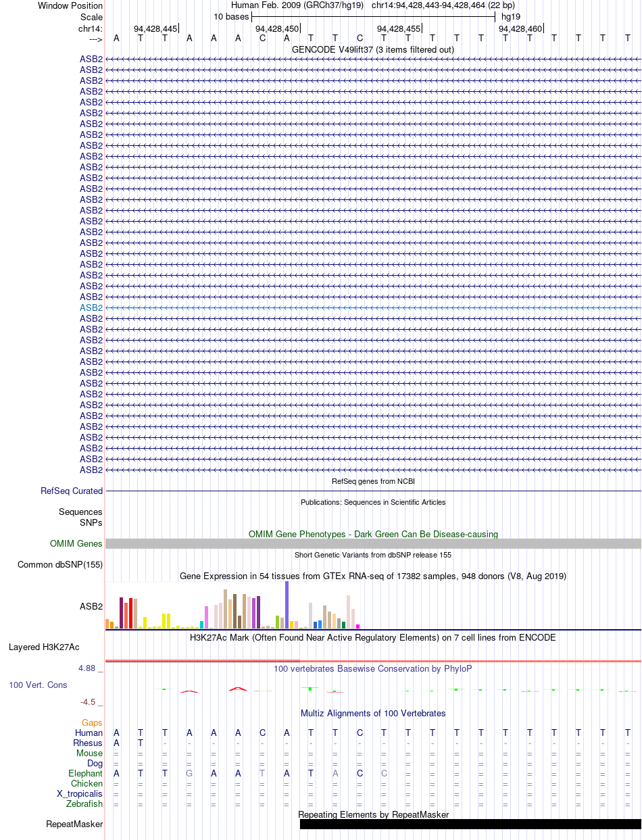Click the 94,428,460 coordinate on the ruler
The image size is (642, 840).
tap(520, 28)
